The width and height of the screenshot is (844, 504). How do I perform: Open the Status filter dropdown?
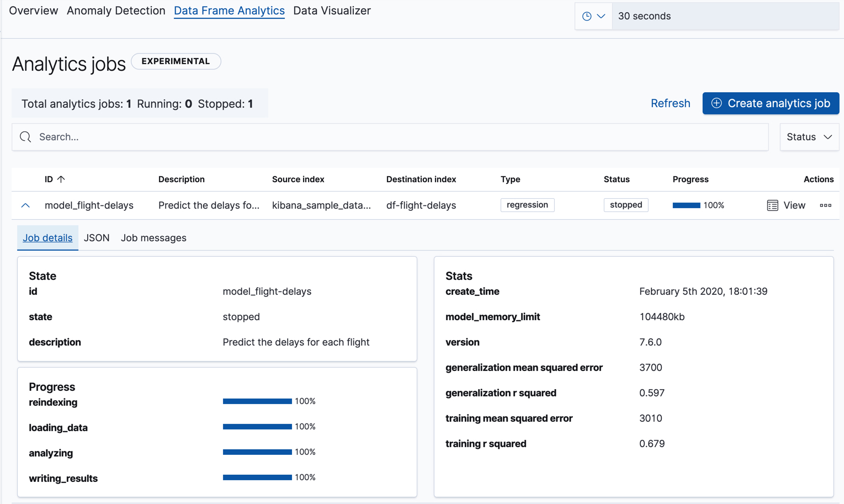click(809, 136)
